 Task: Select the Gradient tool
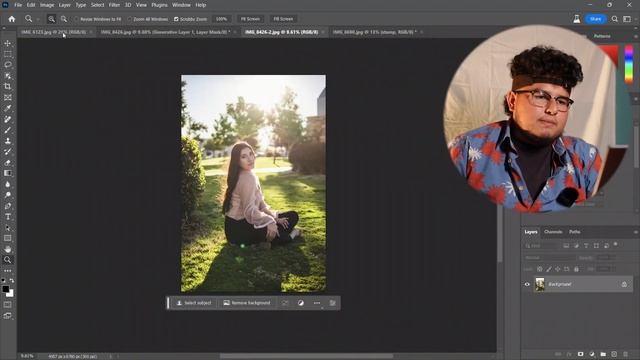7,173
